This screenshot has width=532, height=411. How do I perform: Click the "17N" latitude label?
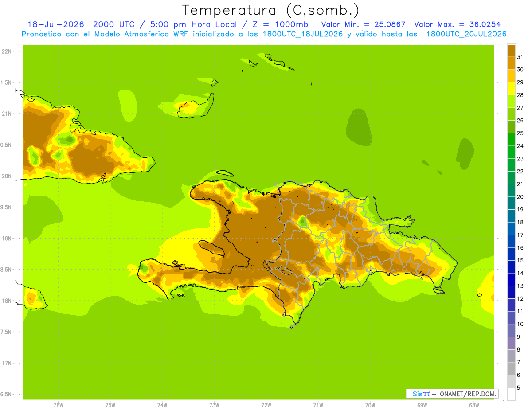point(7,363)
